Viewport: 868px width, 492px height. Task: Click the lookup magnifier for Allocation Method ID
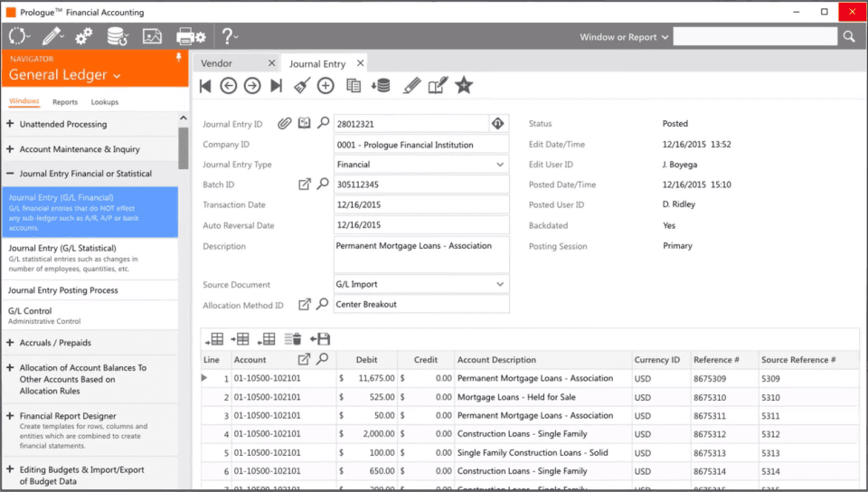tap(322, 304)
